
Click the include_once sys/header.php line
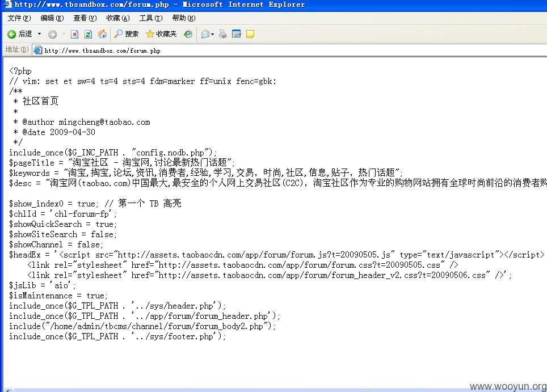[117, 306]
